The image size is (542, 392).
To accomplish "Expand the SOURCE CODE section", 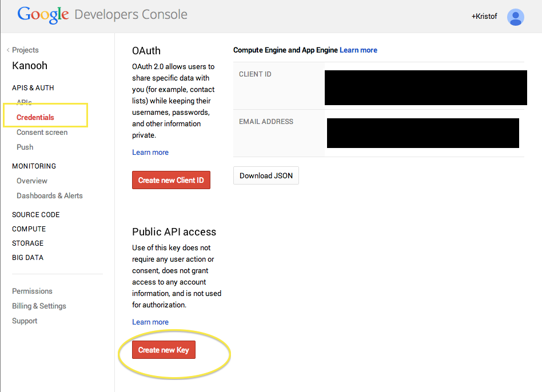I will pyautogui.click(x=36, y=215).
